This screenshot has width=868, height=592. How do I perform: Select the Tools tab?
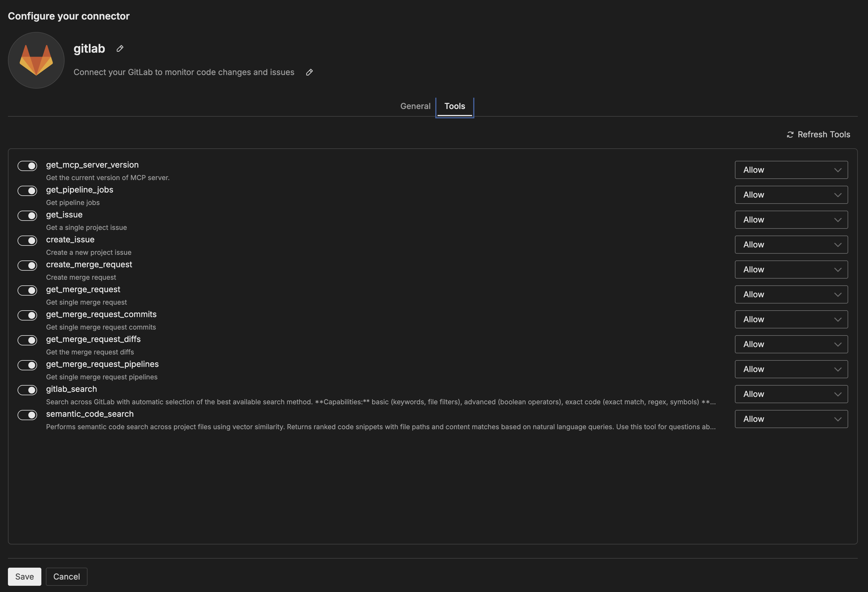(454, 106)
